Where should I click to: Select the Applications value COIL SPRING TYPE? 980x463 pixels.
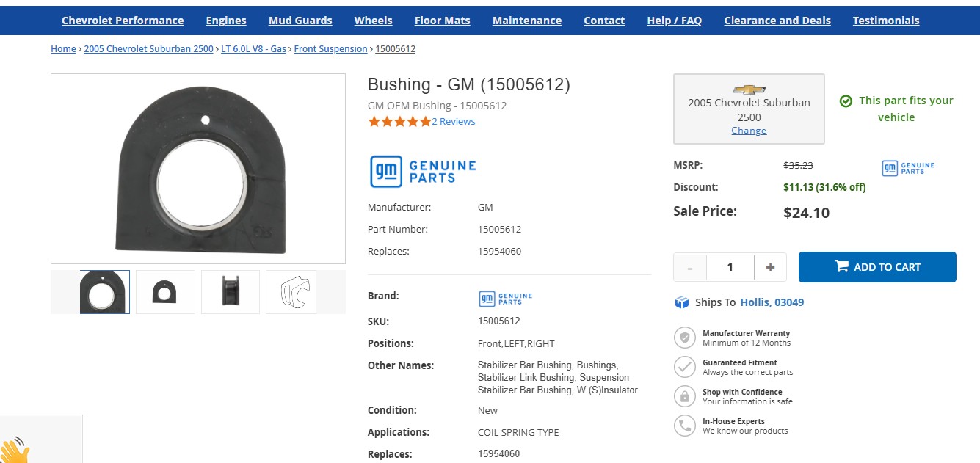[x=518, y=432]
